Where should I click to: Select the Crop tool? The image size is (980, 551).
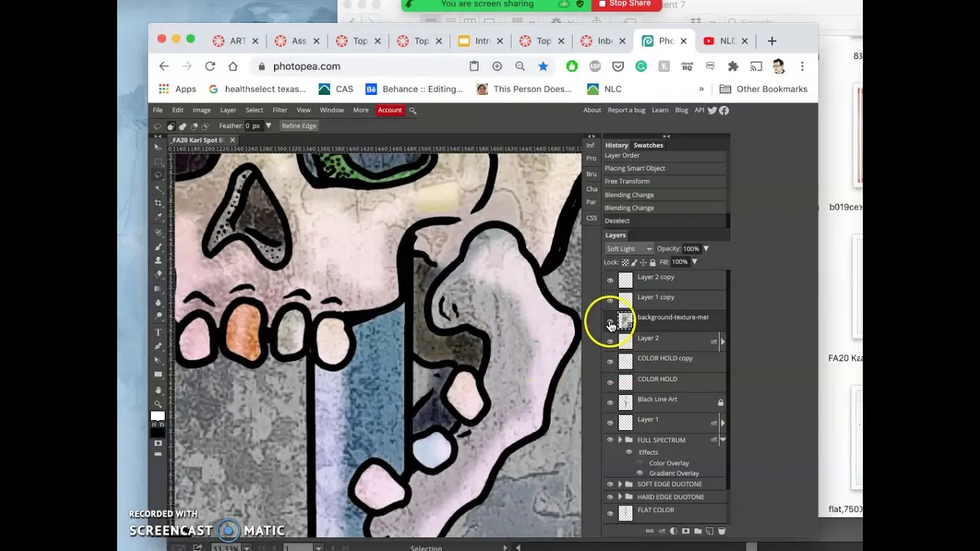click(158, 202)
